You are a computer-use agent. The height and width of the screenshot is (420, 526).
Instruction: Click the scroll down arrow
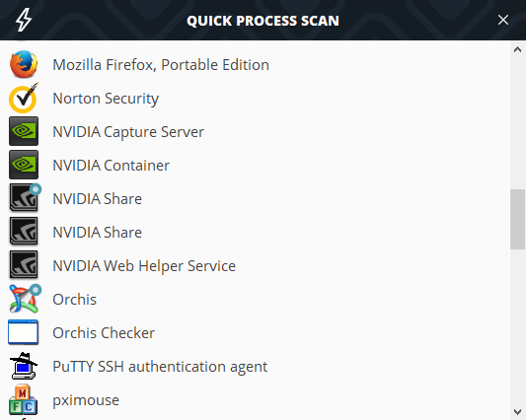point(518,412)
